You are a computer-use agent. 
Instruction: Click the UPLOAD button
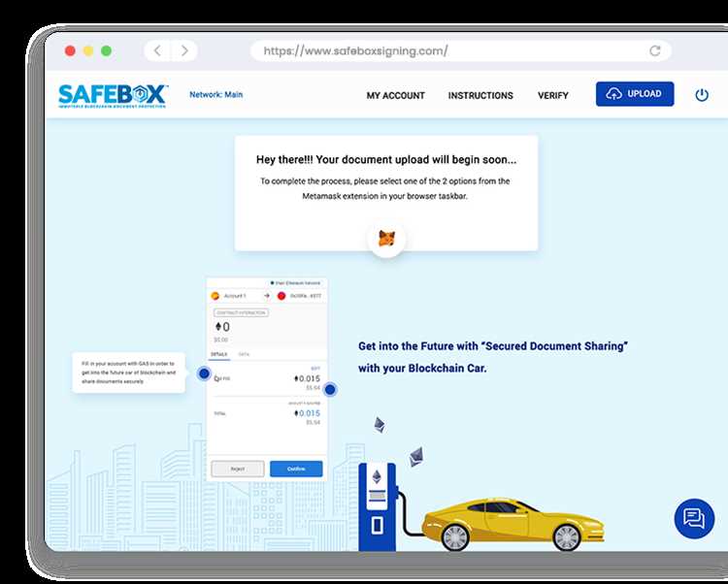[x=635, y=94]
